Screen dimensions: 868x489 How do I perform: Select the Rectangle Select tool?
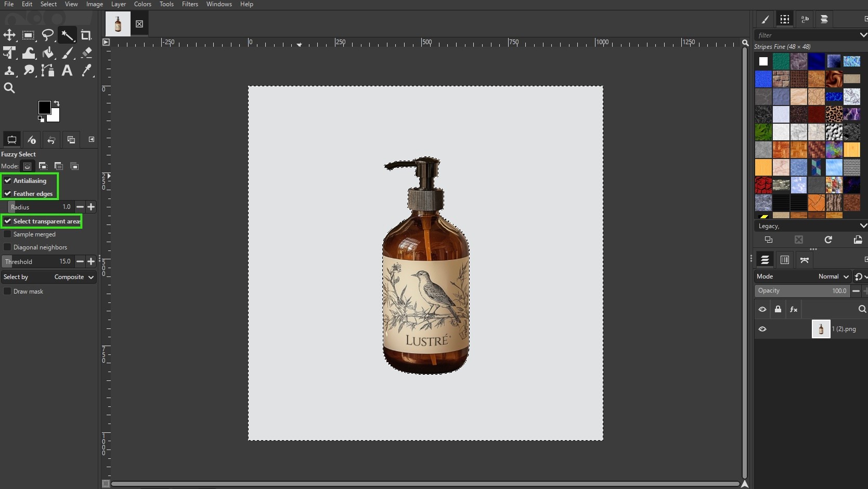click(x=29, y=35)
